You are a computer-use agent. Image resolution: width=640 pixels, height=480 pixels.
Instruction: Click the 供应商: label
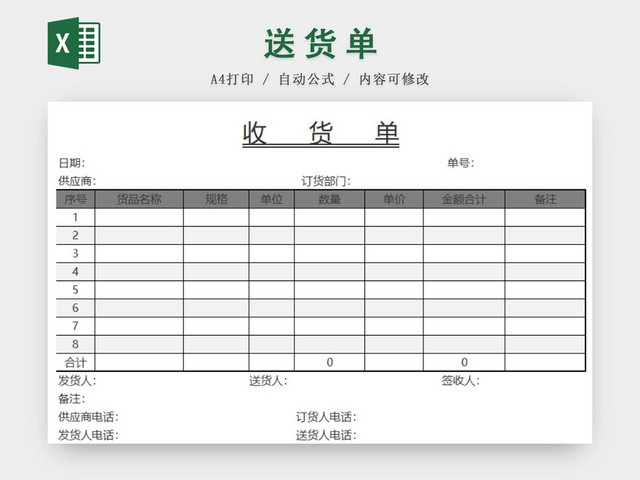tap(77, 181)
